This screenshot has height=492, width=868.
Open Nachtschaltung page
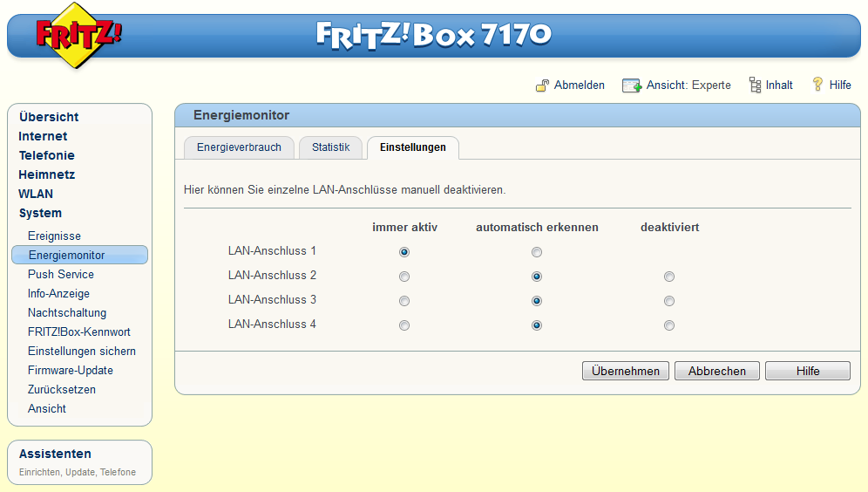[x=67, y=313]
